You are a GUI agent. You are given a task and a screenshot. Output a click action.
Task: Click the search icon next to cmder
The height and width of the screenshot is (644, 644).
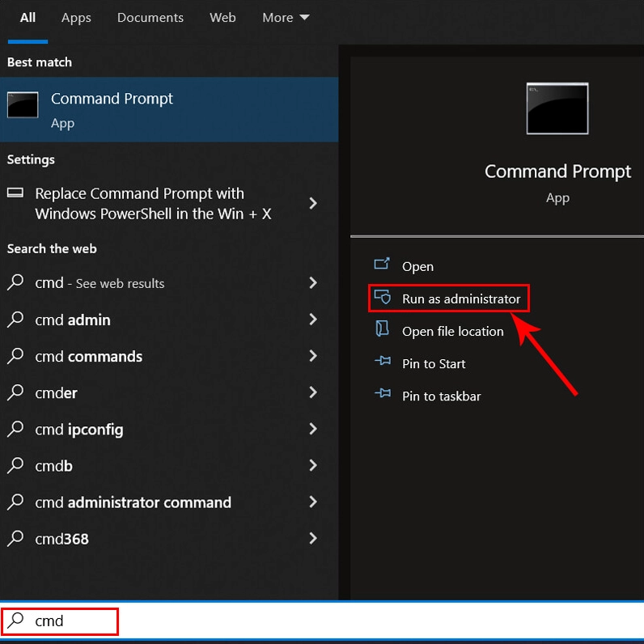pyautogui.click(x=15, y=392)
